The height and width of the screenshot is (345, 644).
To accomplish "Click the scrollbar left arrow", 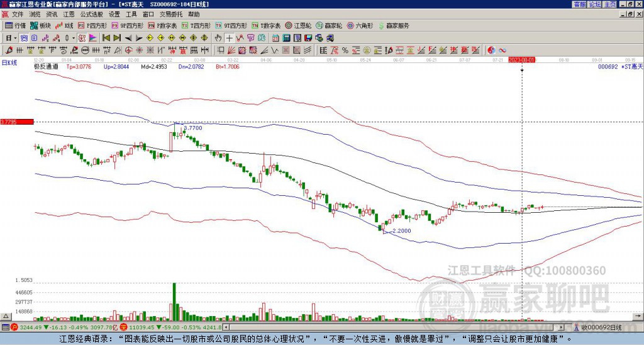I will pos(226,327).
